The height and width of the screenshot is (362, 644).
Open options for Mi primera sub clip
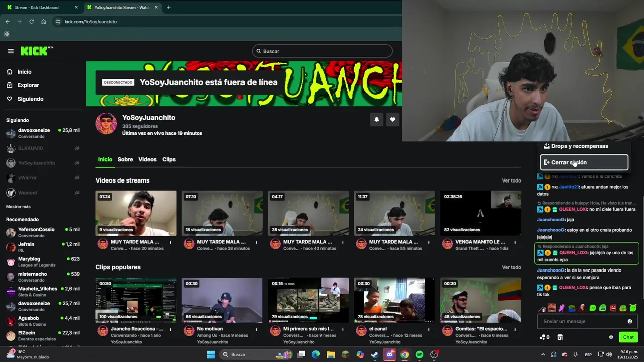point(343,329)
